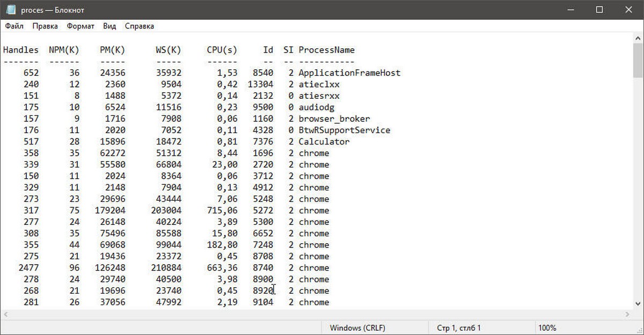Click the chrome row with Id 9104
Viewport: 644px width, 335px height.
point(166,302)
